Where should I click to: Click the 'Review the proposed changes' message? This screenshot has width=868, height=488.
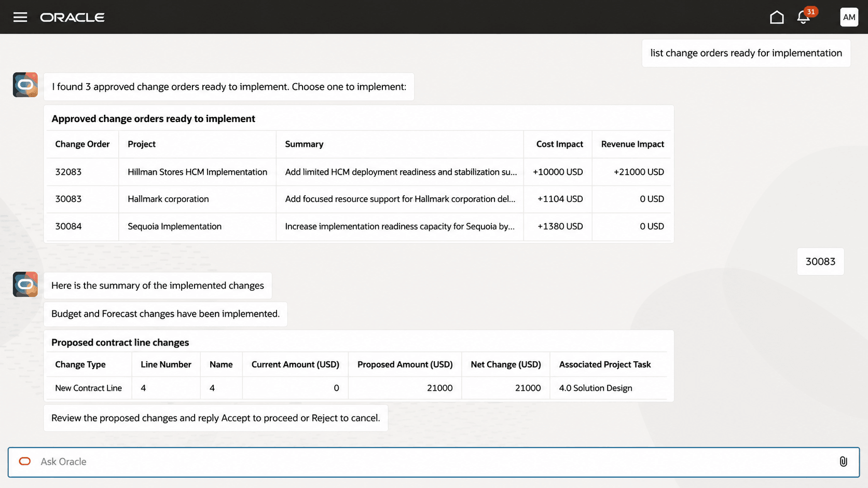216,418
